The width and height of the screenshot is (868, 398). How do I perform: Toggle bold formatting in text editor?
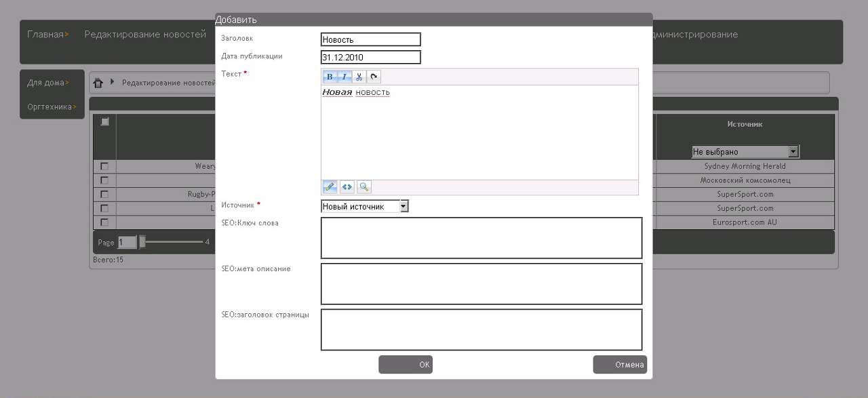click(330, 77)
